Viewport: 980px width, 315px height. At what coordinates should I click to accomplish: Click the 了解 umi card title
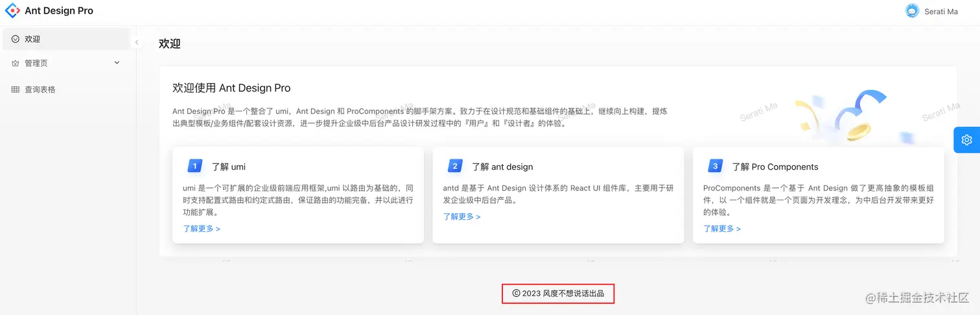point(229,167)
